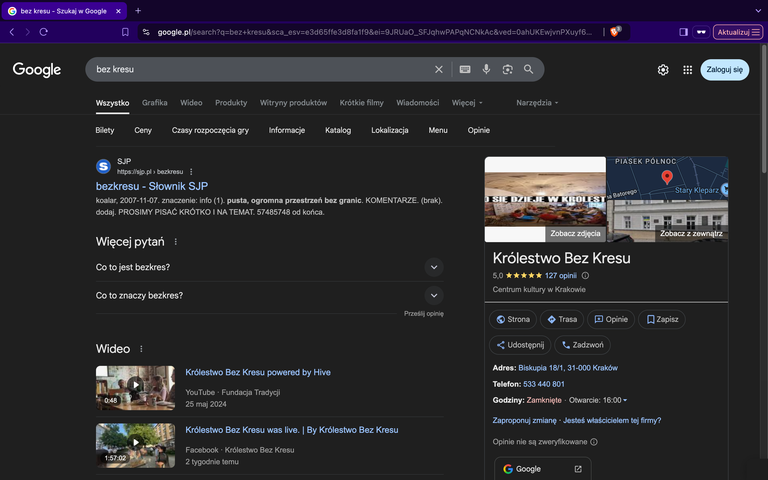Open Zobacz zdjęcia photos thumbnail
Image resolution: width=768 pixels, height=480 pixels.
click(545, 199)
